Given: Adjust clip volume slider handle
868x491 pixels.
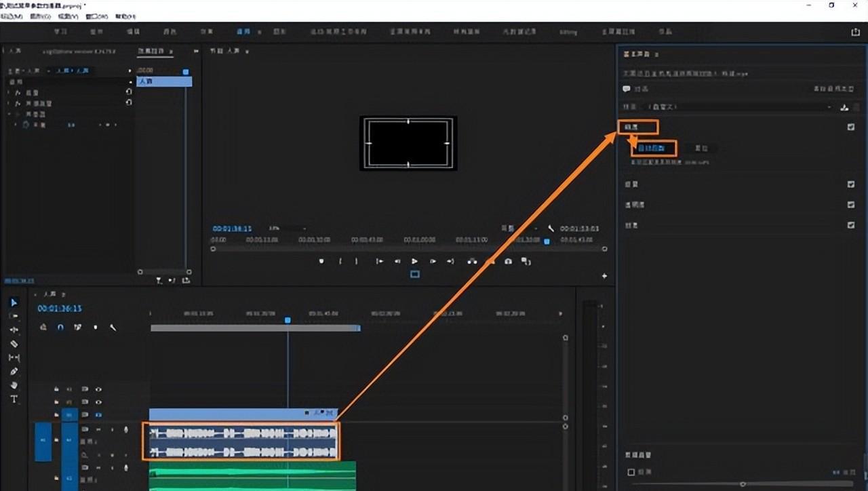Looking at the screenshot, I should [x=743, y=484].
